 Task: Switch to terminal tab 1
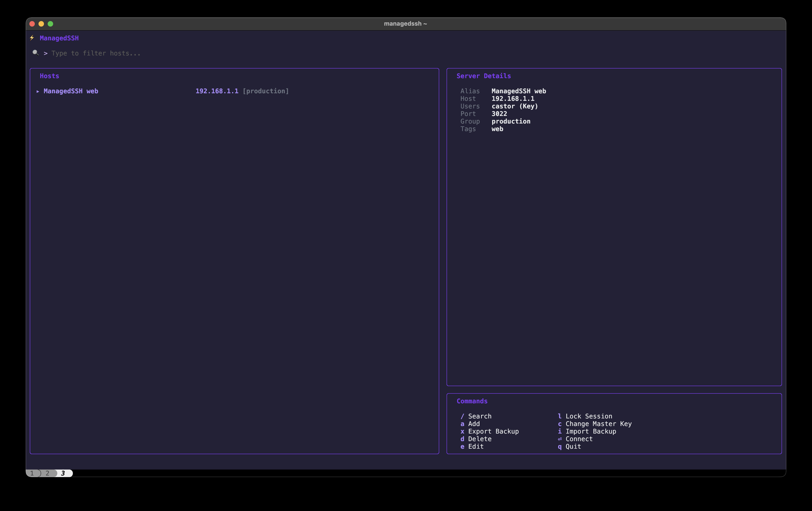pyautogui.click(x=32, y=473)
